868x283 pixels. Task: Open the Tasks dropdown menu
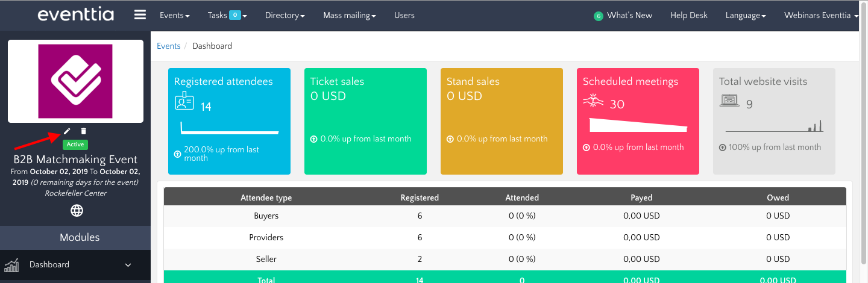pos(227,16)
